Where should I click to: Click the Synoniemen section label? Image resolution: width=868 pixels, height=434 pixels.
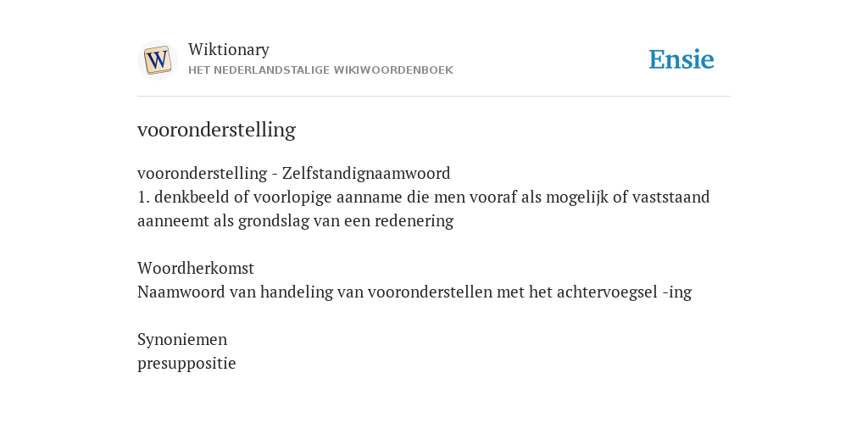click(182, 339)
